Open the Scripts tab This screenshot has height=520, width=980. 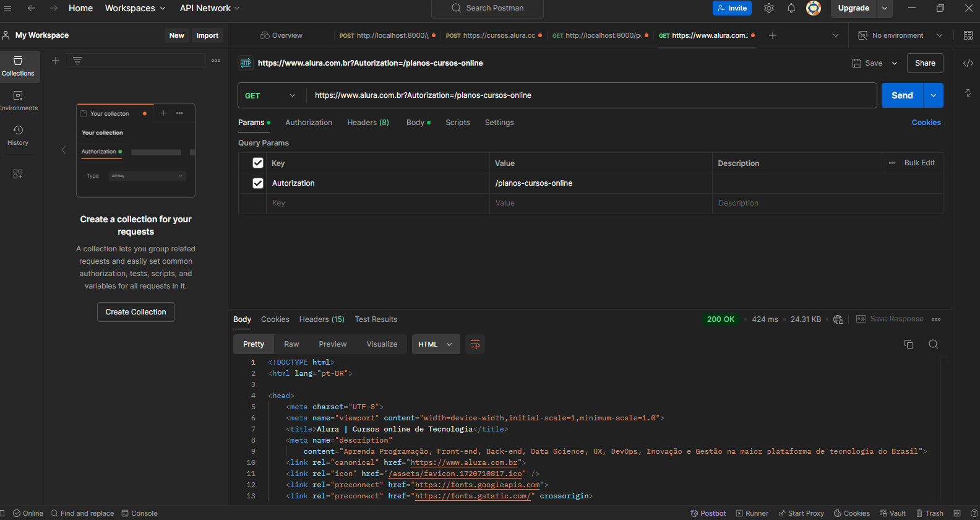tap(458, 123)
